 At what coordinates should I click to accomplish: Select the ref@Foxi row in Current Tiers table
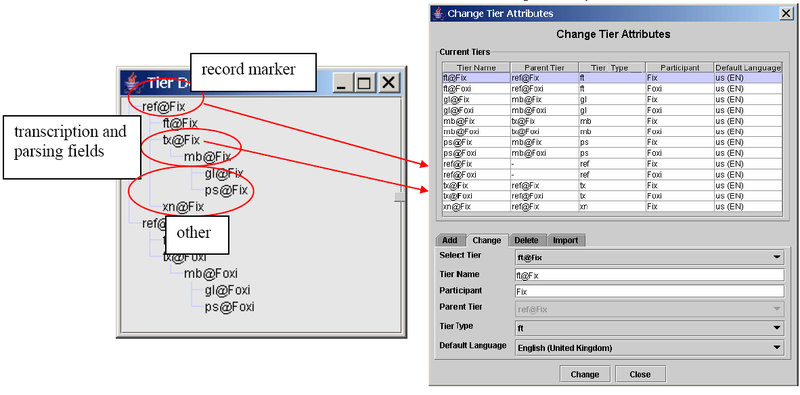(612, 175)
